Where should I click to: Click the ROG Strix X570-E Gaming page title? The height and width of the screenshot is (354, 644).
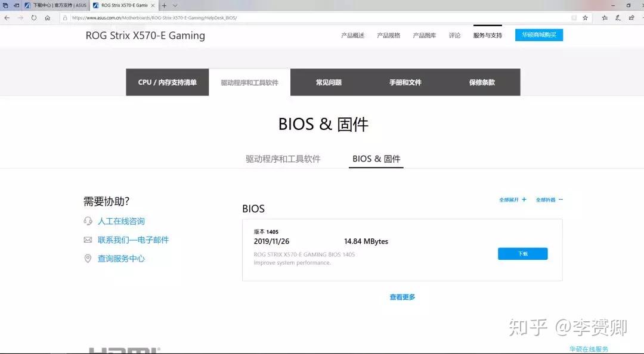(145, 35)
